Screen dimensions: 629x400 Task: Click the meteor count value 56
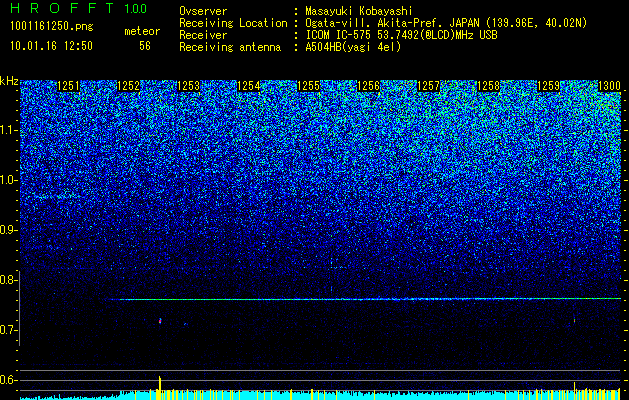(145, 46)
